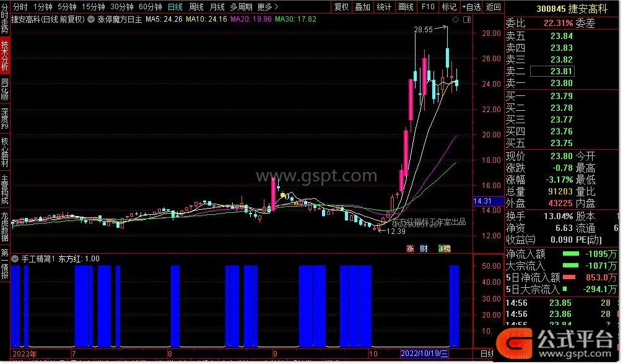The height and width of the screenshot is (364, 623).
Task: Open 同花顺 in the left sidebar
Action: coord(5,89)
